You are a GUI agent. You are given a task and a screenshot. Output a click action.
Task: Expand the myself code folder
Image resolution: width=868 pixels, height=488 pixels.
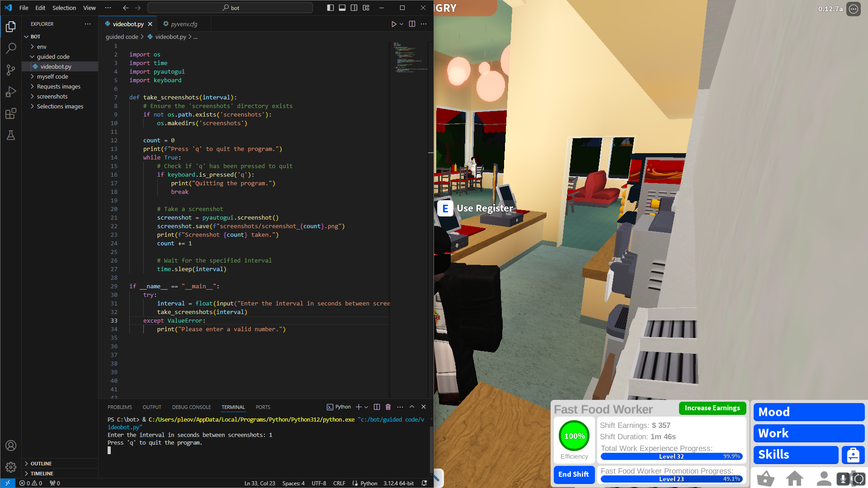pos(52,76)
